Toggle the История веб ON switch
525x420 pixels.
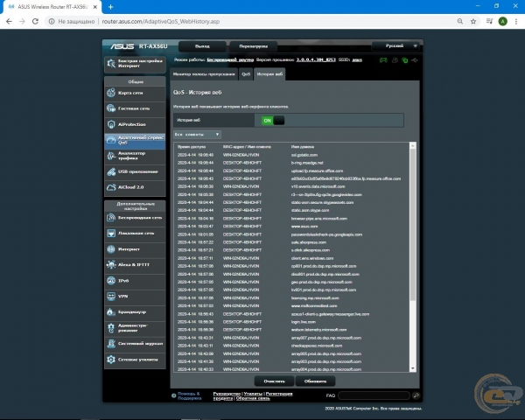[x=273, y=121]
